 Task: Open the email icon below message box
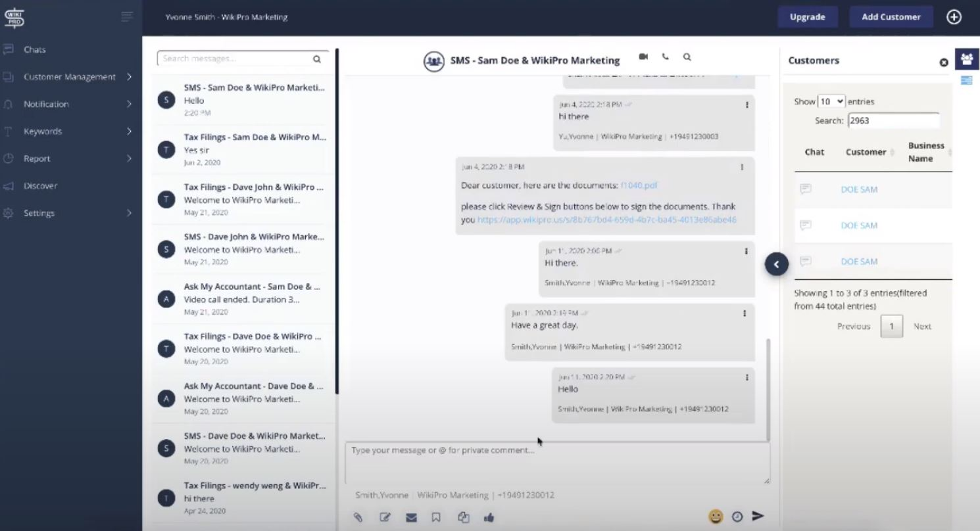click(411, 517)
